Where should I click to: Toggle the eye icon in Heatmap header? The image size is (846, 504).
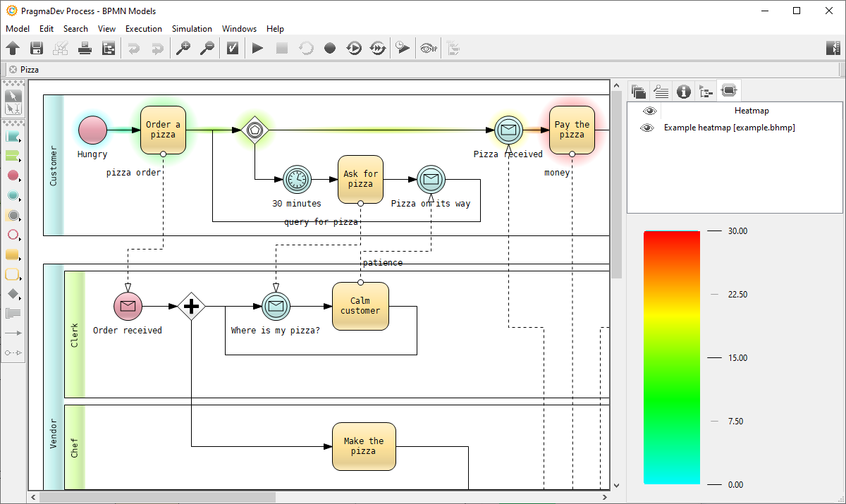pyautogui.click(x=649, y=111)
